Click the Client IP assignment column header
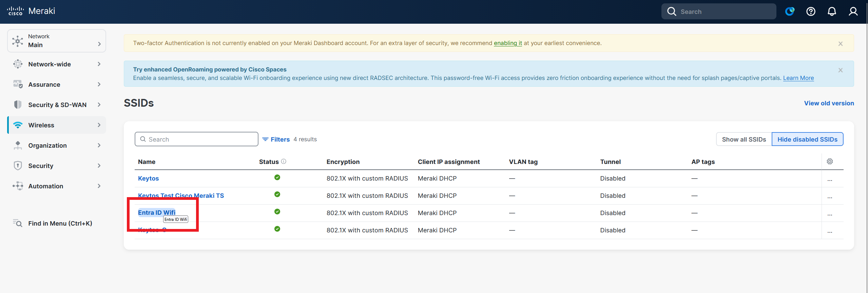868x293 pixels. [449, 162]
